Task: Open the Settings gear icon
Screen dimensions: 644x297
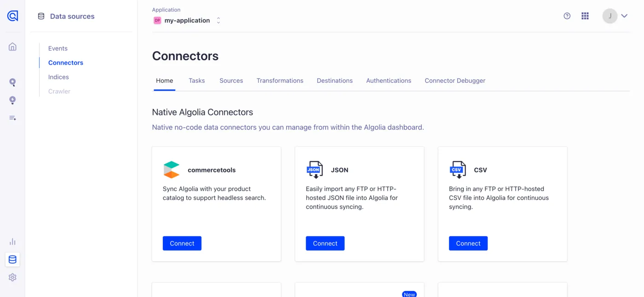Action: click(12, 278)
